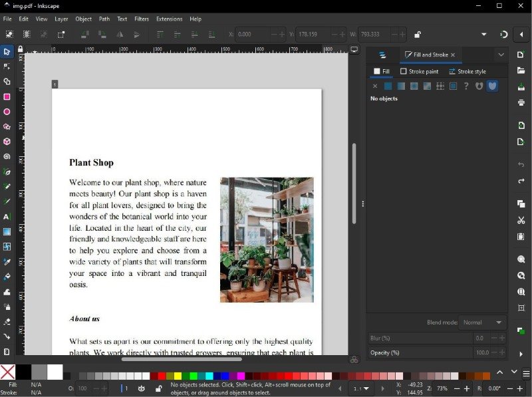Expand the dock panel chevron menu
532x397 pixels.
(501, 55)
